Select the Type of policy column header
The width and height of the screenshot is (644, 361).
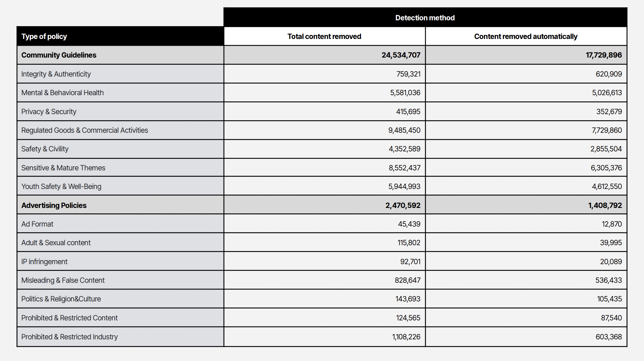pyautogui.click(x=44, y=36)
